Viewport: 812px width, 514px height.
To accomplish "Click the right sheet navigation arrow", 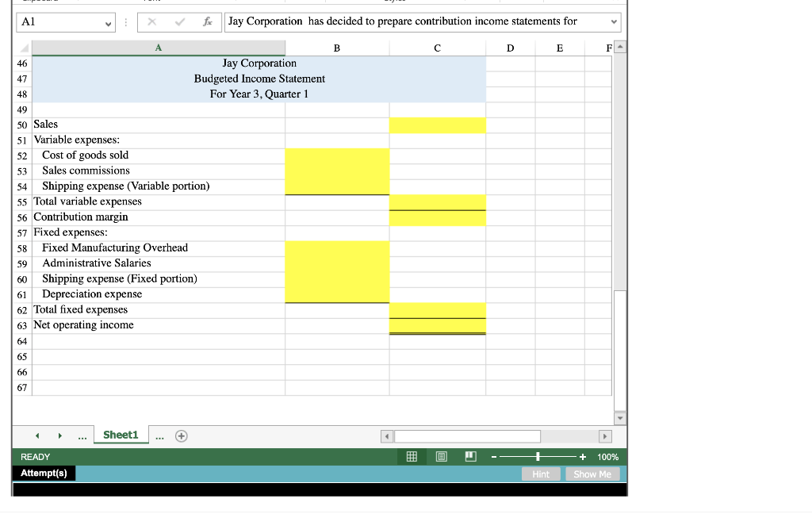I will click(x=62, y=435).
